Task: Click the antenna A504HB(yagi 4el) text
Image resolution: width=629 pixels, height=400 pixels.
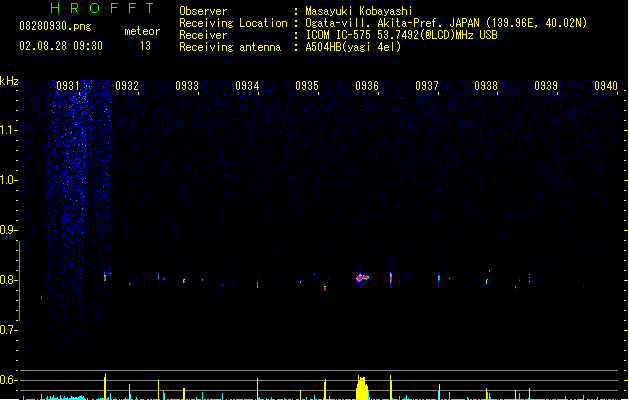Action: tap(353, 47)
